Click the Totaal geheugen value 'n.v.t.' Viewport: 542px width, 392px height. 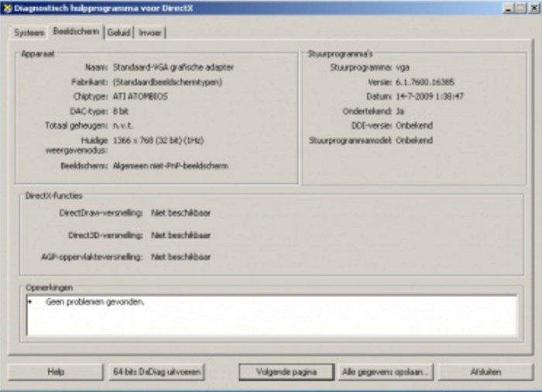coord(123,126)
